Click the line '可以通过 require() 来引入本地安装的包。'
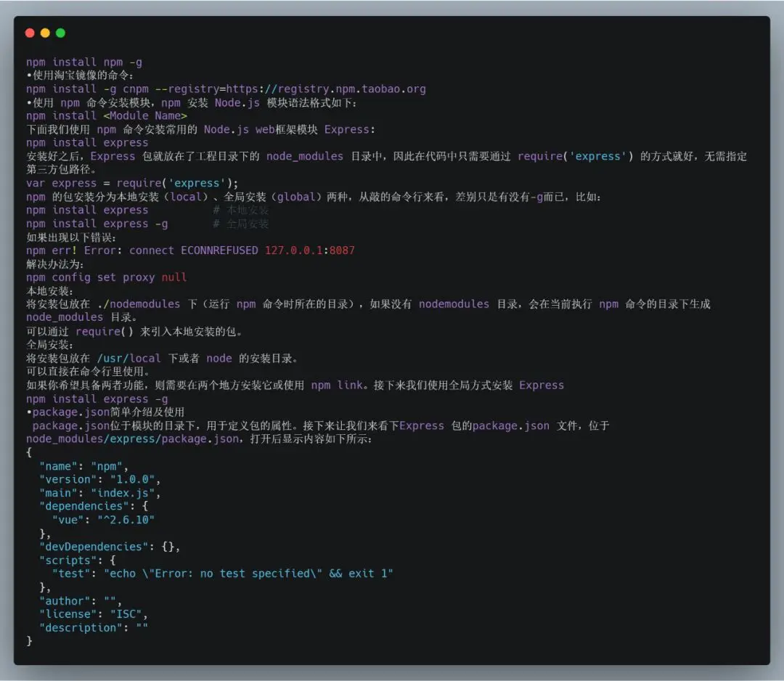The width and height of the screenshot is (784, 681). click(134, 332)
